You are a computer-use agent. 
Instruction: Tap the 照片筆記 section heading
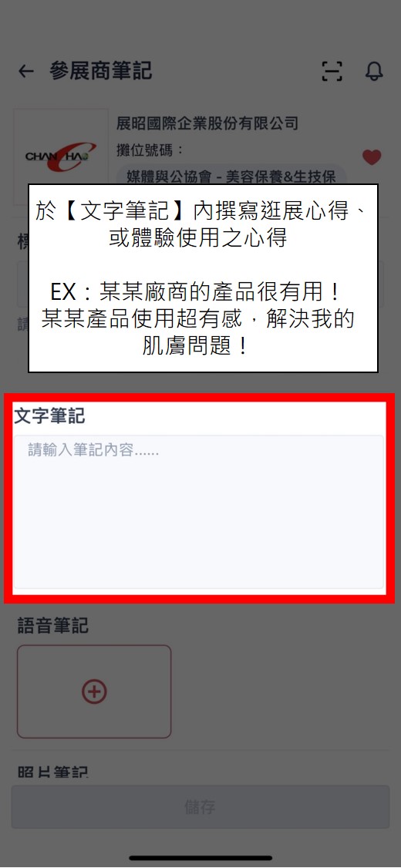53,772
